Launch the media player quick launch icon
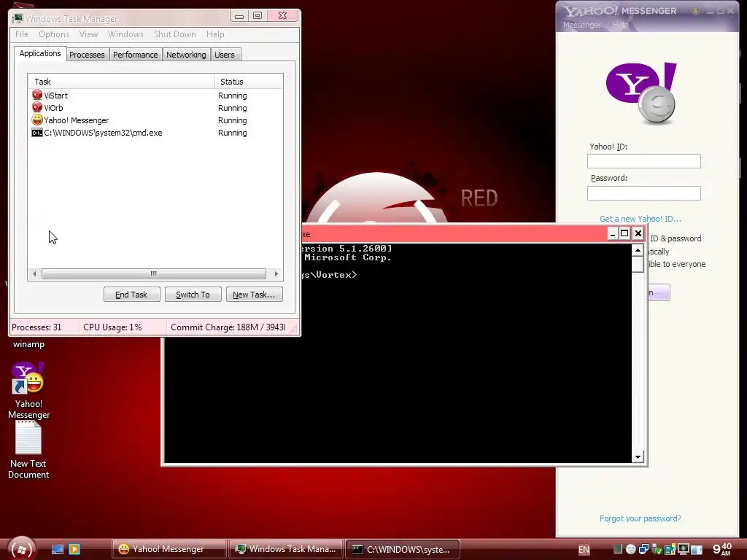 [74, 549]
